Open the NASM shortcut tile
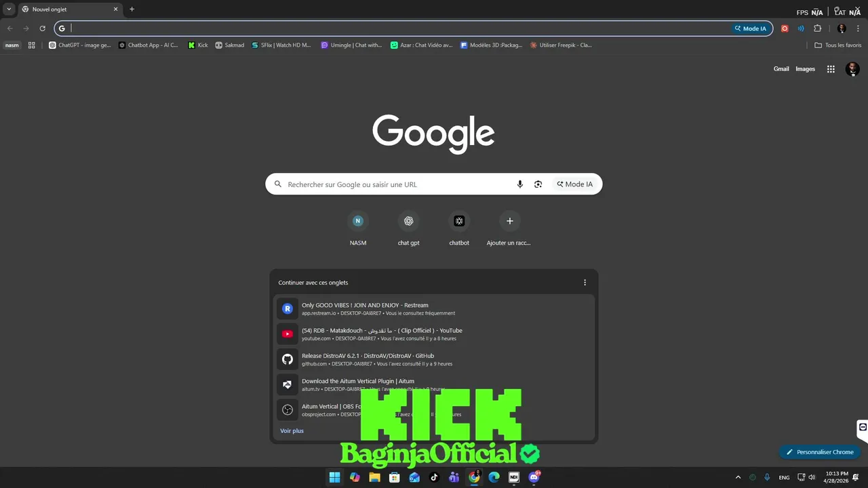 [x=358, y=228]
